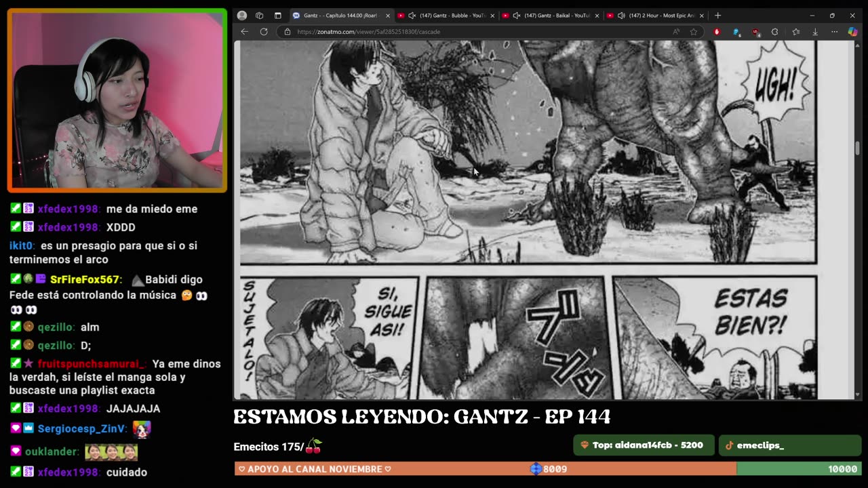Open the Downloads icon in toolbar
868x488 pixels.
pyautogui.click(x=815, y=32)
